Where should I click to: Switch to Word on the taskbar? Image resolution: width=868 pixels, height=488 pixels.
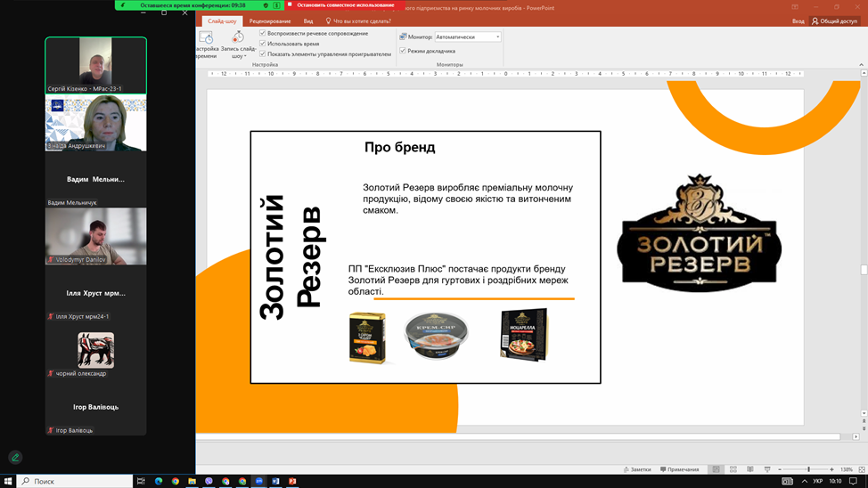point(275,481)
